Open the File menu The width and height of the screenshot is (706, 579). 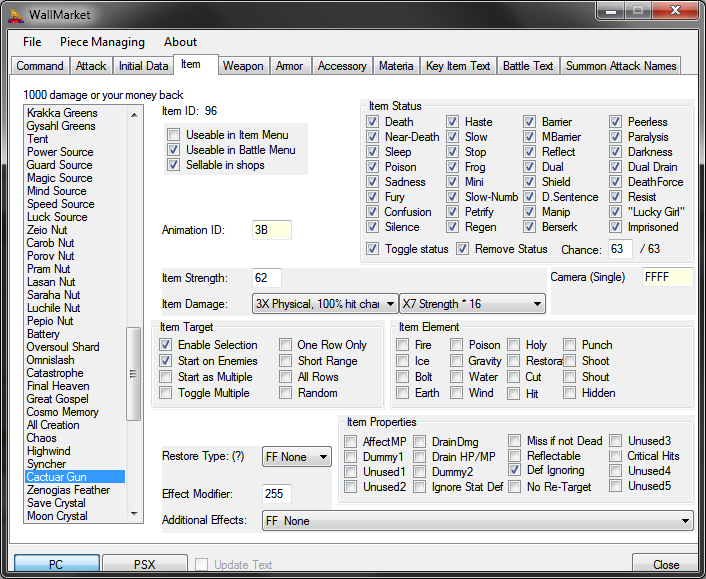(x=32, y=42)
